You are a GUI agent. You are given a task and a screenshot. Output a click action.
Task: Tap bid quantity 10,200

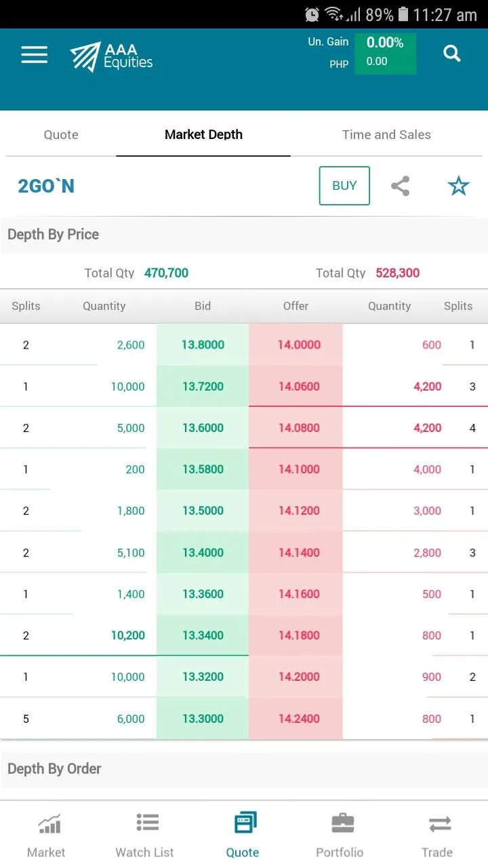pyautogui.click(x=128, y=635)
